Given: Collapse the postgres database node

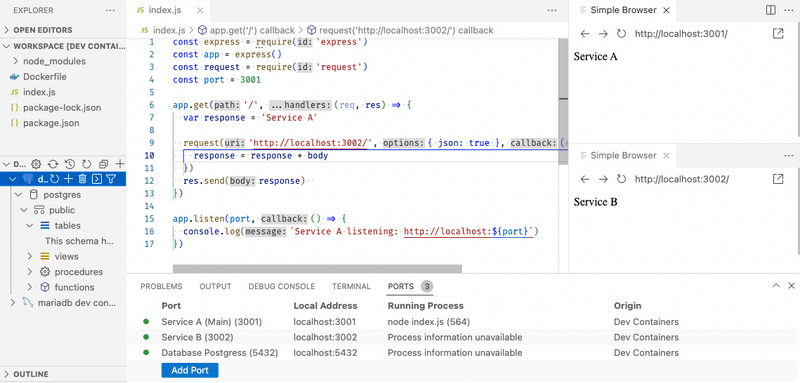Looking at the screenshot, I should 18,195.
